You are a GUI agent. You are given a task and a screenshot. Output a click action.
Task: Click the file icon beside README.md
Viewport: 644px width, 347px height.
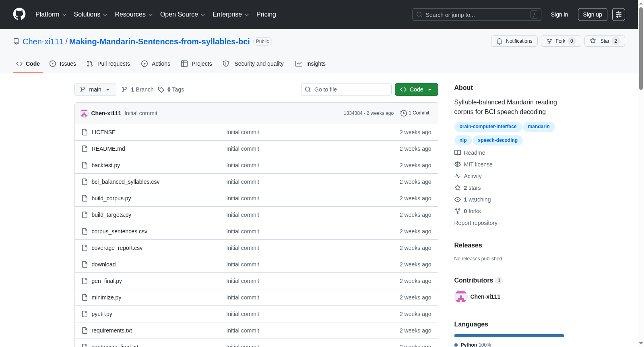click(x=85, y=149)
